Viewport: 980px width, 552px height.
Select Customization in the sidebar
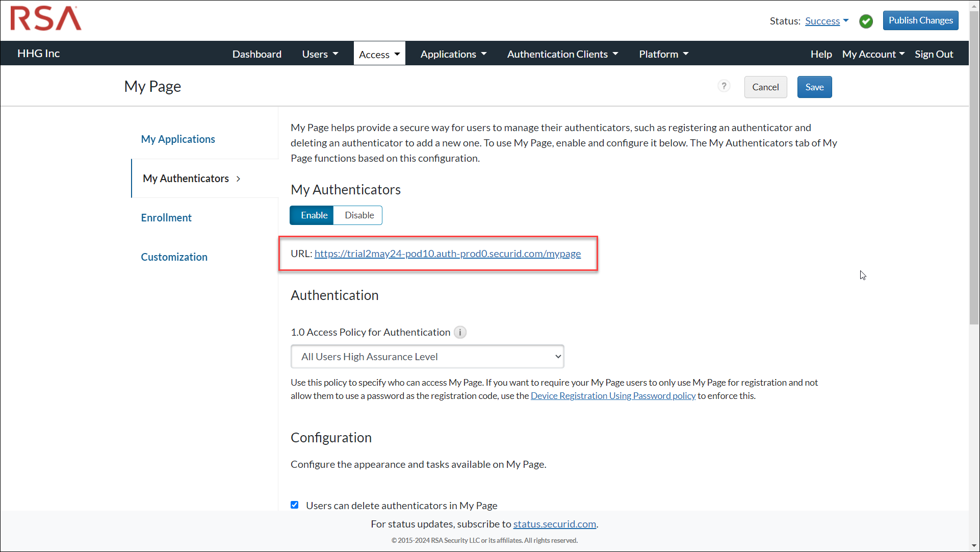tap(174, 257)
